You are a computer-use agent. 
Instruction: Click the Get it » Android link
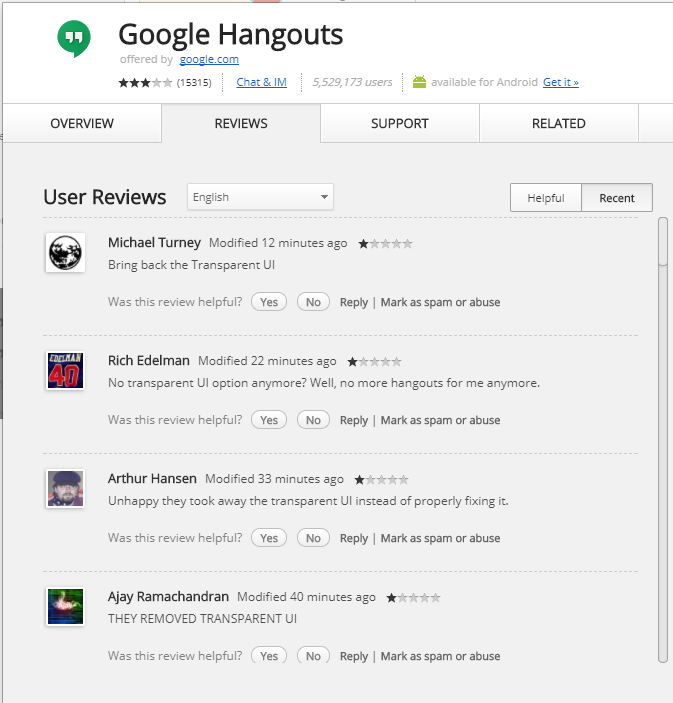[560, 82]
